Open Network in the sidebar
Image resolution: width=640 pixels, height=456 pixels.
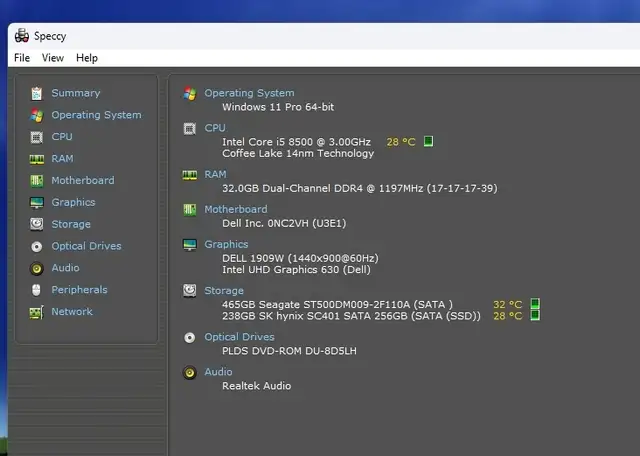point(72,311)
